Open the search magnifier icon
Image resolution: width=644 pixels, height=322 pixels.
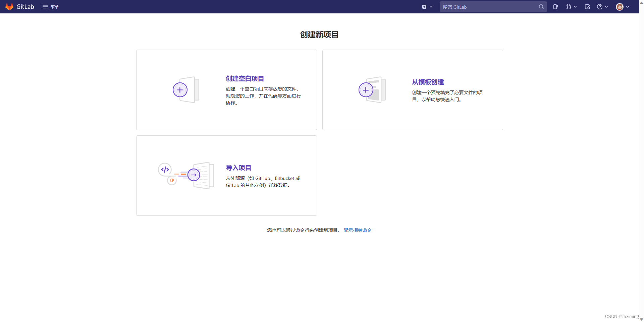click(x=541, y=7)
